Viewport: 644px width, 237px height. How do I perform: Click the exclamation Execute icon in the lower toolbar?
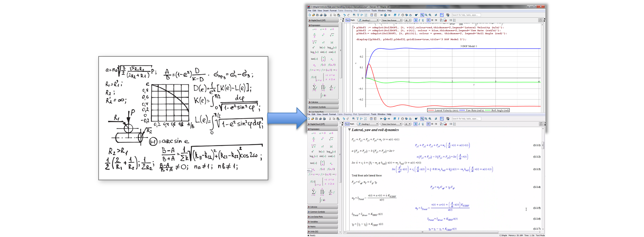[x=398, y=119]
